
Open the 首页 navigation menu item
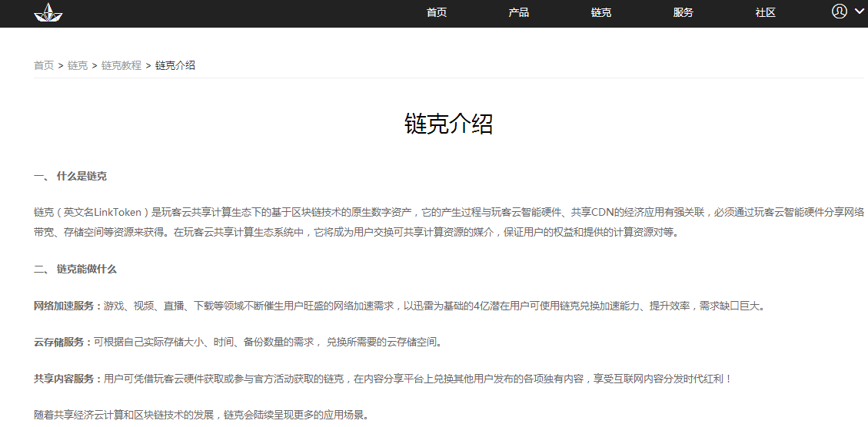coord(437,13)
